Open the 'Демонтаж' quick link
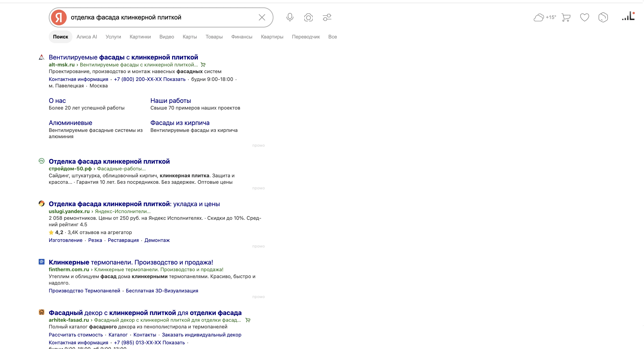The width and height of the screenshot is (644, 349). click(157, 240)
